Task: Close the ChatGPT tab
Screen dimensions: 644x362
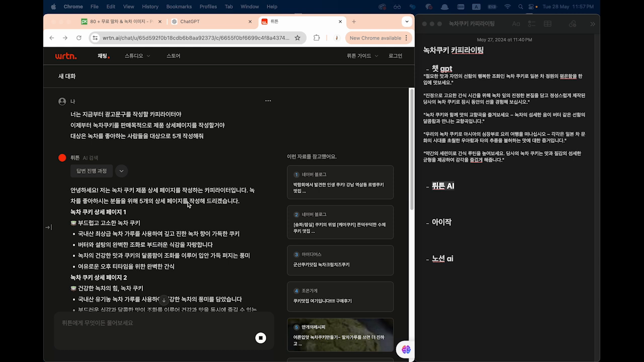Action: tap(250, 22)
